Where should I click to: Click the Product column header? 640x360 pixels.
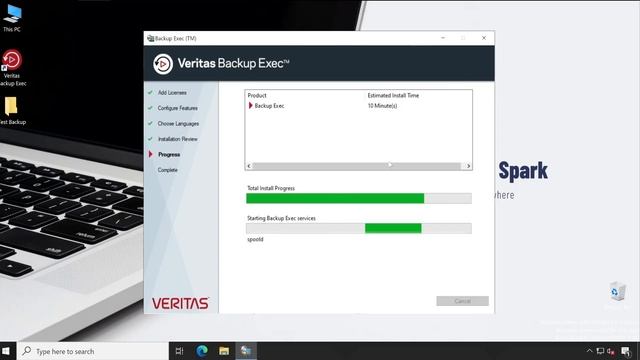click(x=257, y=96)
